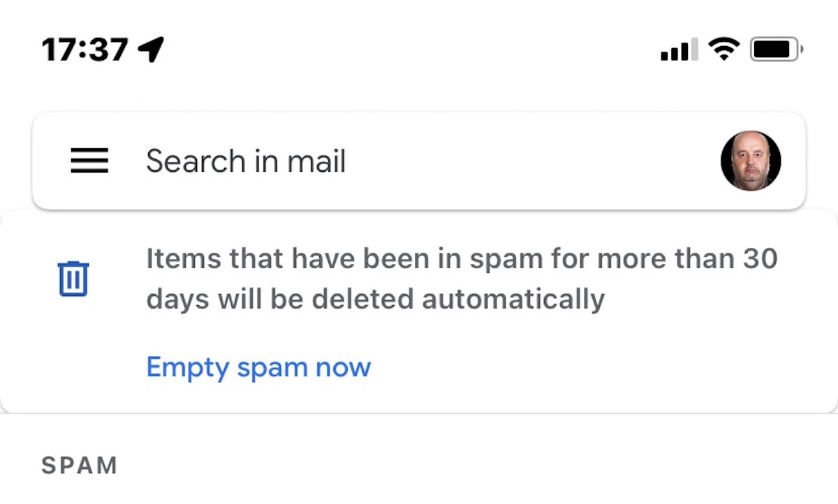This screenshot has width=838, height=504.
Task: Click the Empty spam now link
Action: pyautogui.click(x=258, y=366)
